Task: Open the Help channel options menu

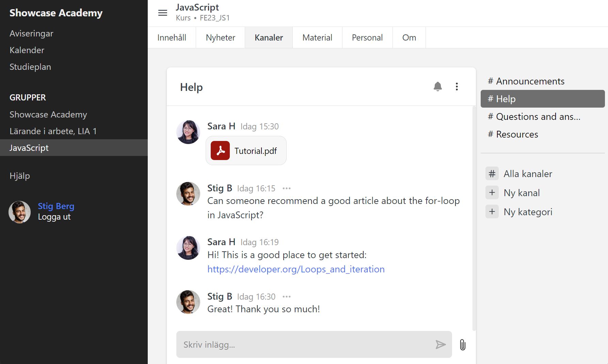Action: pos(457,86)
